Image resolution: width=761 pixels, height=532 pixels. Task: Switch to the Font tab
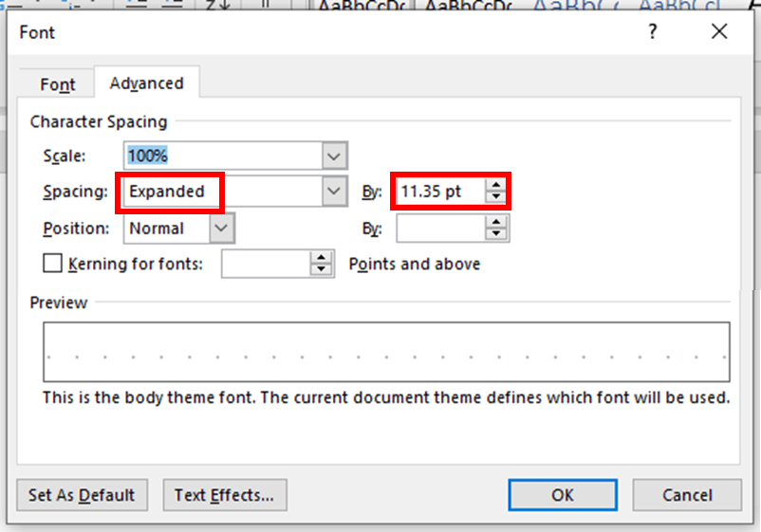click(x=58, y=84)
